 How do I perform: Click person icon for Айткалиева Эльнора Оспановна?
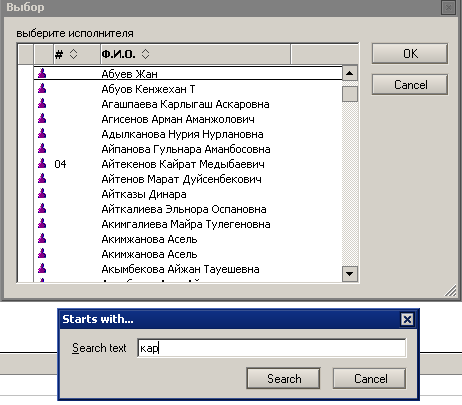pyautogui.click(x=42, y=208)
